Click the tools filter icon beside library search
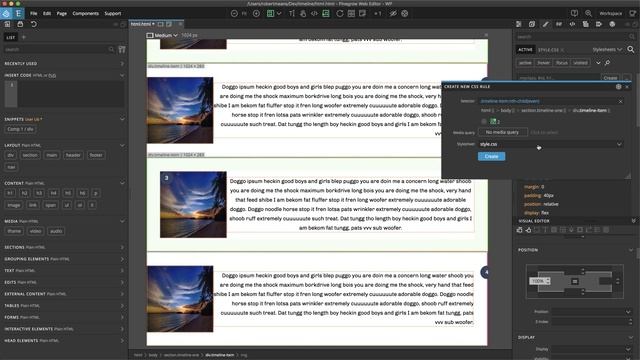640x360 pixels. 122,49
